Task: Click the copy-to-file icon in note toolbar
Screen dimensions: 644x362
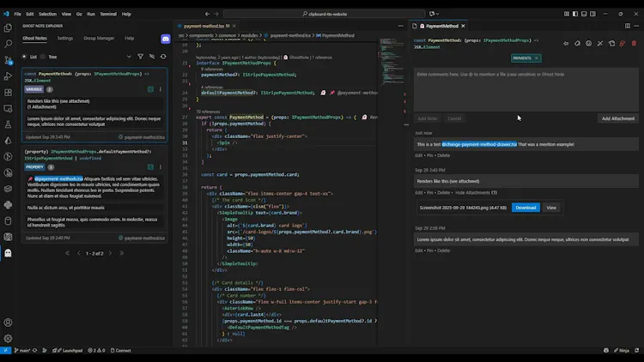Action: [x=611, y=43]
